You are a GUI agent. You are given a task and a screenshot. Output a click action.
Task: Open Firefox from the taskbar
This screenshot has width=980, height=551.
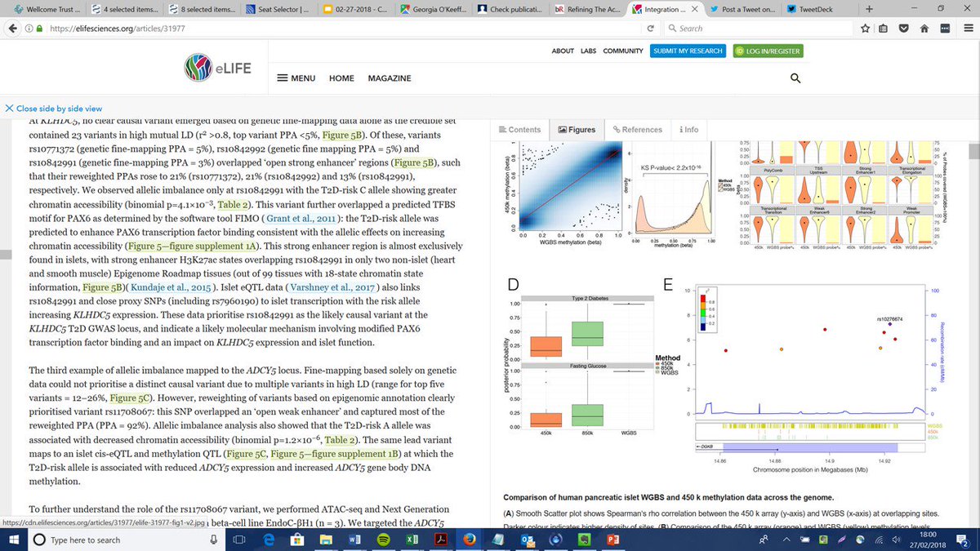[470, 540]
